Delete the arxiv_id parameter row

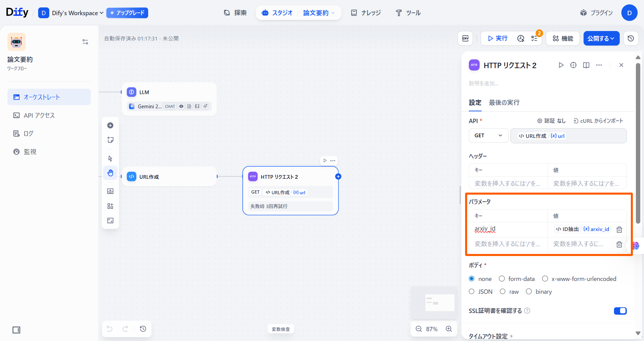tap(619, 229)
